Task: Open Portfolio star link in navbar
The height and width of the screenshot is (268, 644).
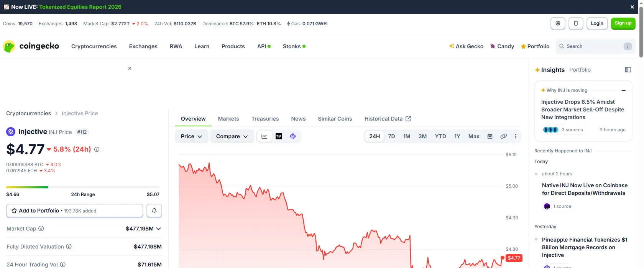Action: point(535,46)
